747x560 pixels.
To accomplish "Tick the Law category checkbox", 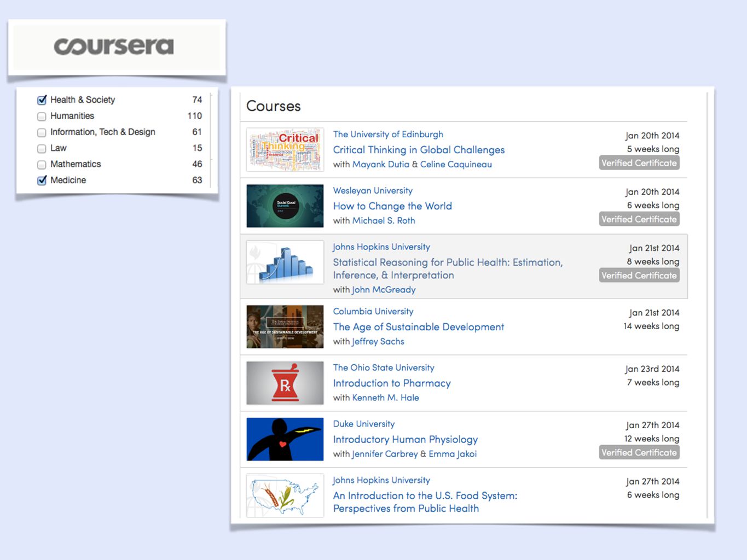I will pos(42,148).
